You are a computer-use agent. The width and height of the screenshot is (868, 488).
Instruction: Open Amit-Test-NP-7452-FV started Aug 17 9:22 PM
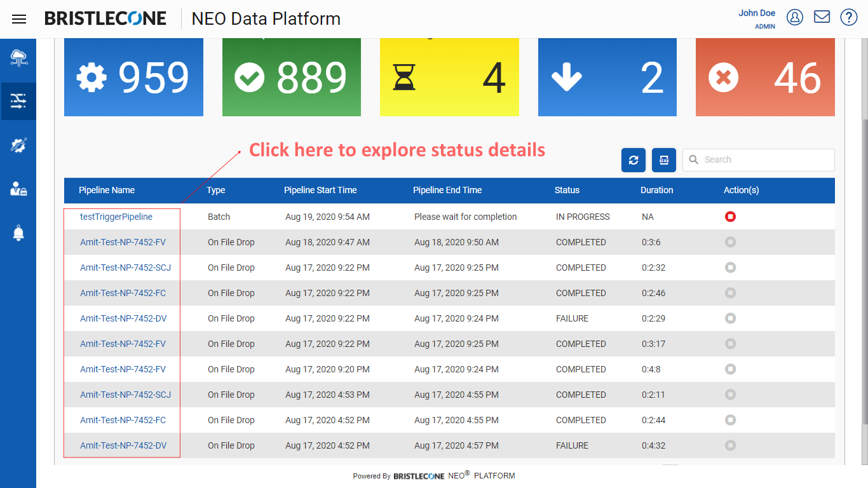click(x=123, y=344)
